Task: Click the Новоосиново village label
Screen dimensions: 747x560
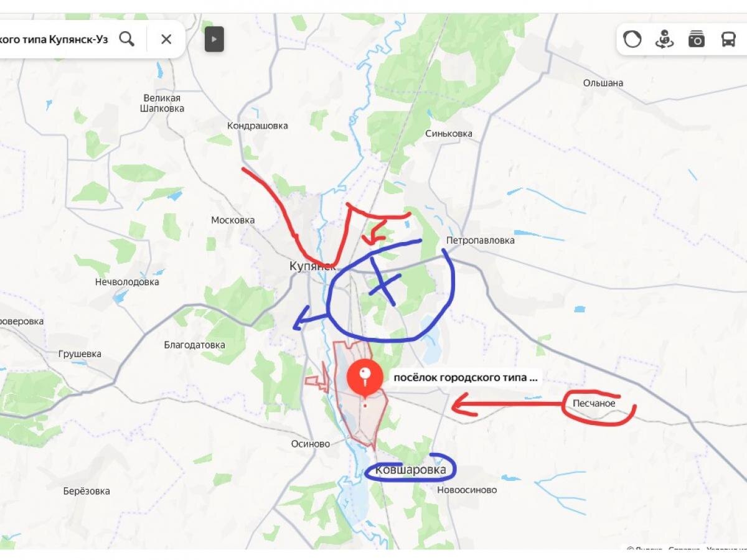Action: (x=467, y=490)
